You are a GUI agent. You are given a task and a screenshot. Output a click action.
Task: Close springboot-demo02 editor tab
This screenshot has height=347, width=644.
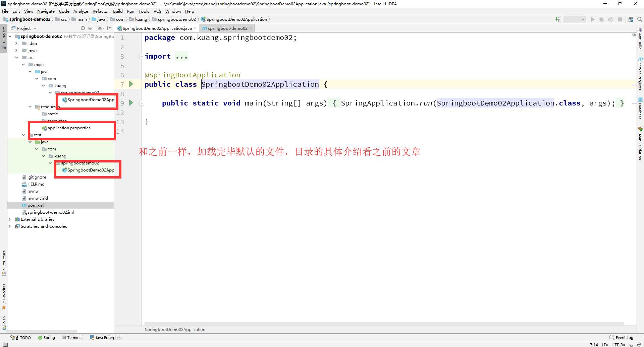251,28
